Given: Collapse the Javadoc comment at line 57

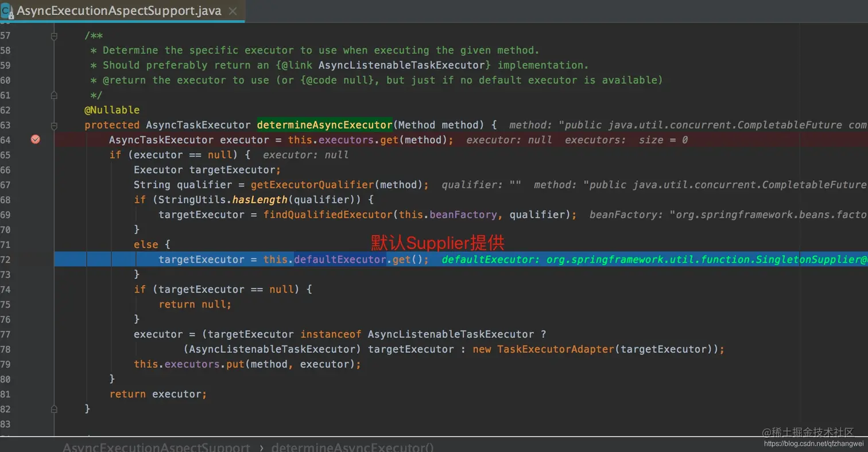Looking at the screenshot, I should click(x=54, y=36).
